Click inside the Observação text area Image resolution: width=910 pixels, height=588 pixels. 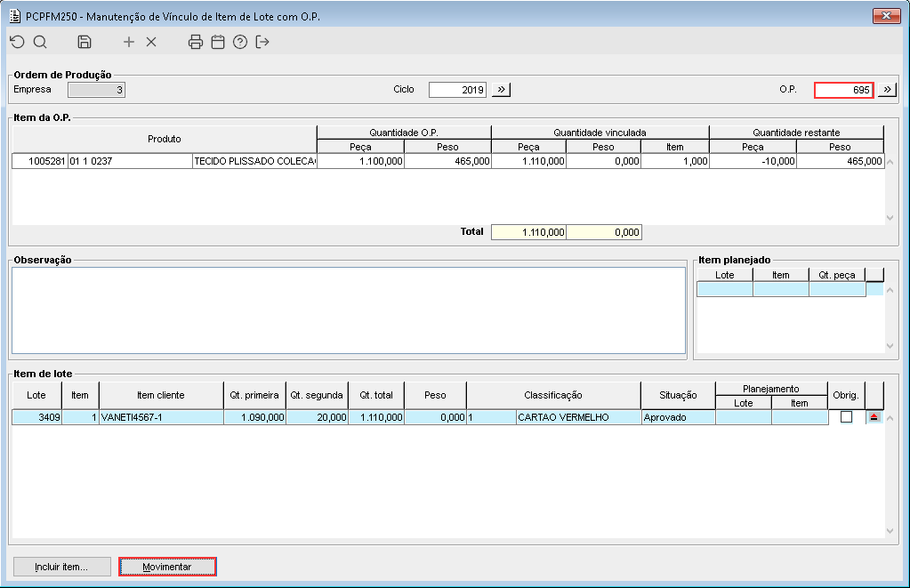tap(349, 310)
